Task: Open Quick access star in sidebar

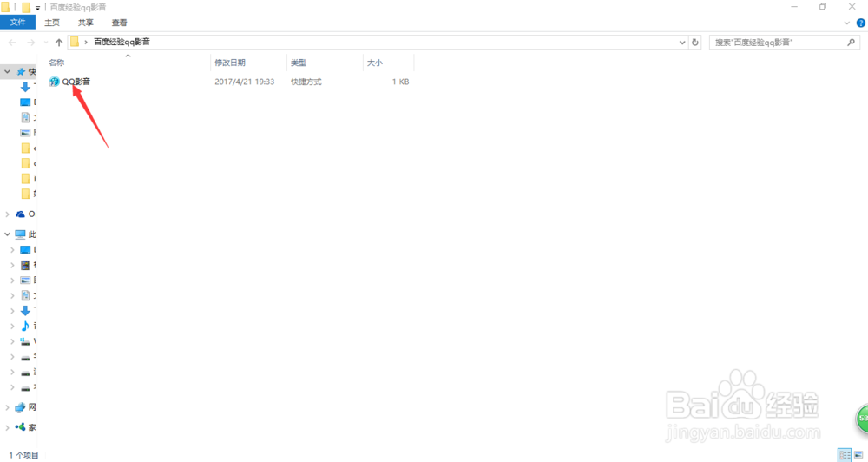Action: point(21,71)
